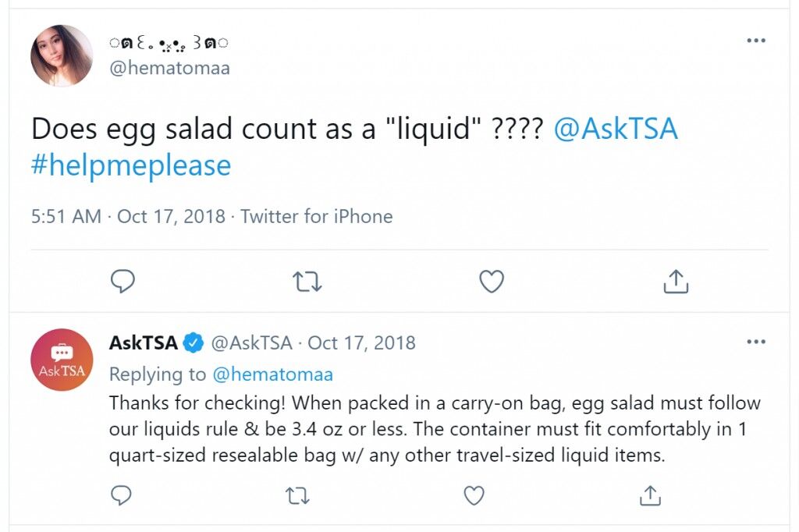The height and width of the screenshot is (532, 799).
Task: Open the Oct 17, 2018 reply timestamp
Action: pyautogui.click(x=362, y=342)
